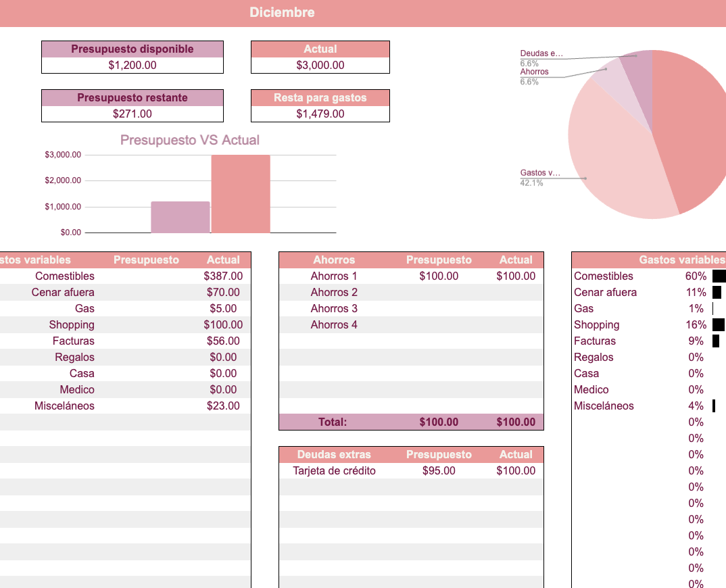Click the short purple Presupuesto bar in chart
726x588 pixels.
click(180, 217)
